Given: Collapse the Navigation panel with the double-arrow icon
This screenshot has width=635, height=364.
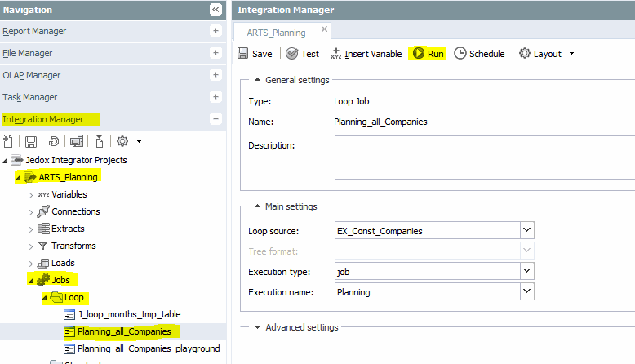Looking at the screenshot, I should click(215, 9).
